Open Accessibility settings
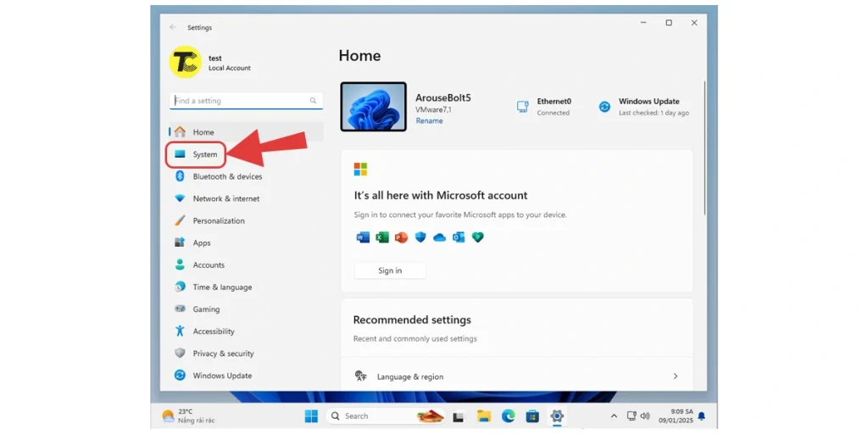Image resolution: width=868 pixels, height=434 pixels. (213, 331)
